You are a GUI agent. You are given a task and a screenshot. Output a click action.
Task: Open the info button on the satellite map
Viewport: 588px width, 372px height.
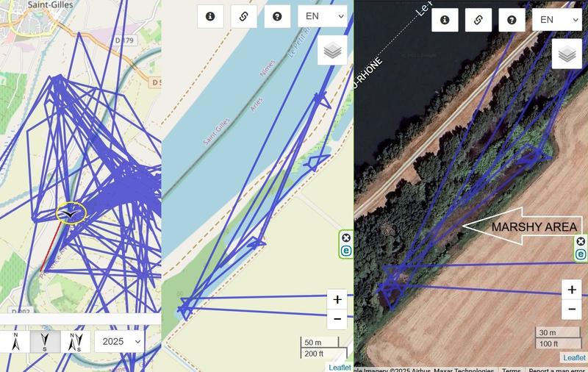click(445, 20)
